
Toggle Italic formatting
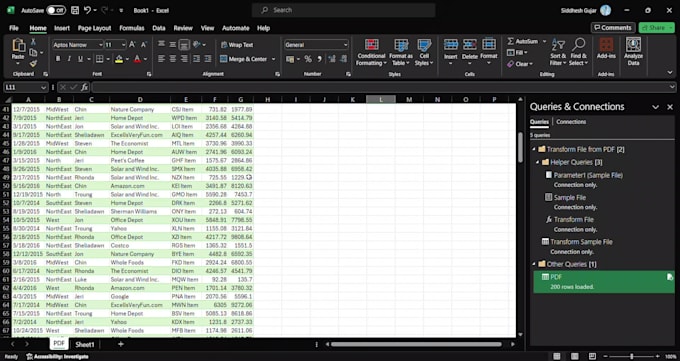[69, 59]
